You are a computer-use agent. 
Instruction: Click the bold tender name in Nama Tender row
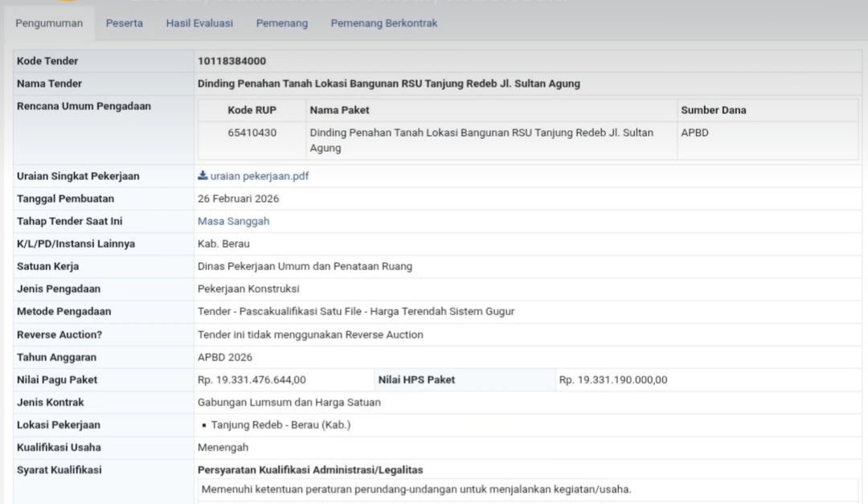[388, 84]
